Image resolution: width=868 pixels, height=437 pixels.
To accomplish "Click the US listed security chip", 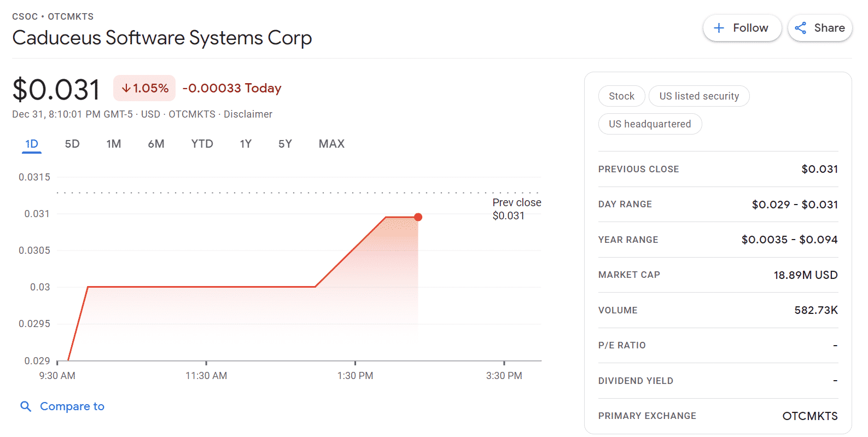I will click(x=699, y=96).
